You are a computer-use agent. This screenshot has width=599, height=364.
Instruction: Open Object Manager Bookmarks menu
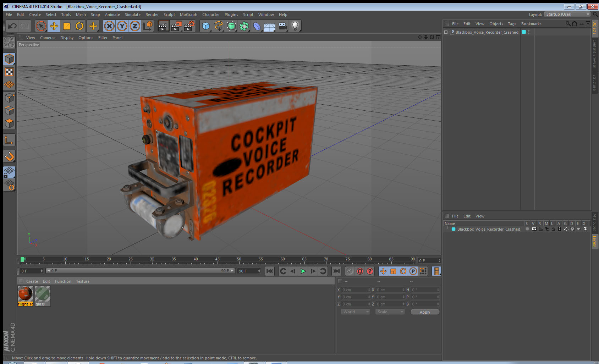[x=531, y=24]
